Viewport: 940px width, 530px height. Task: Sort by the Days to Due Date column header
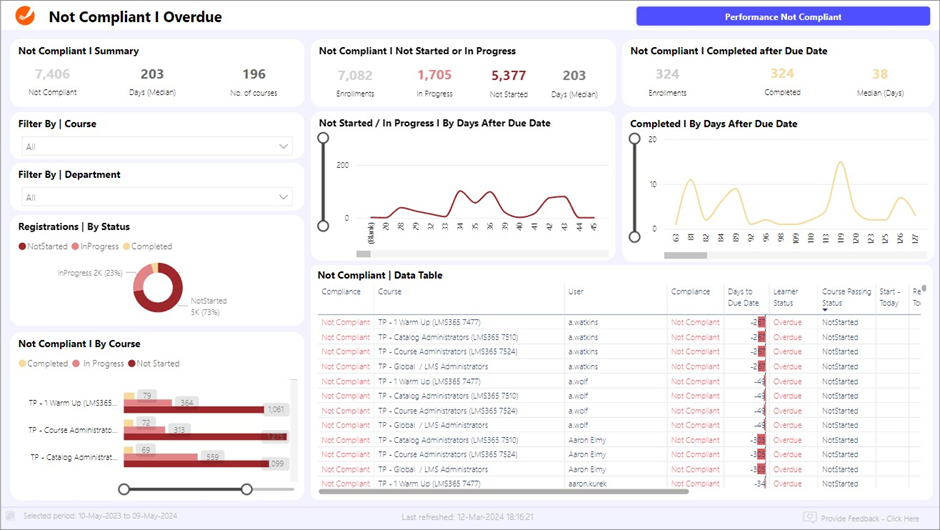(743, 297)
